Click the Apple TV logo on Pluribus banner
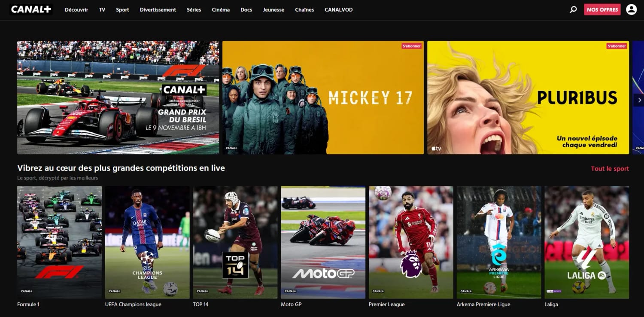The width and height of the screenshot is (644, 317). [x=435, y=147]
